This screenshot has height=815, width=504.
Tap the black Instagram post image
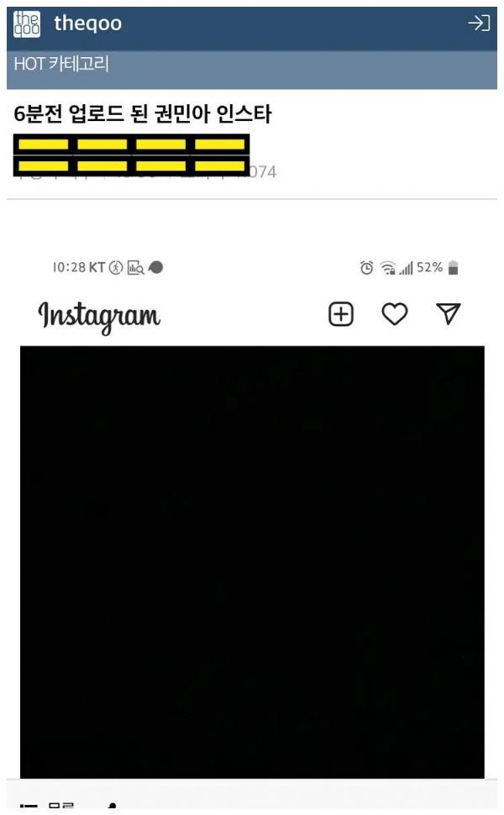click(252, 562)
